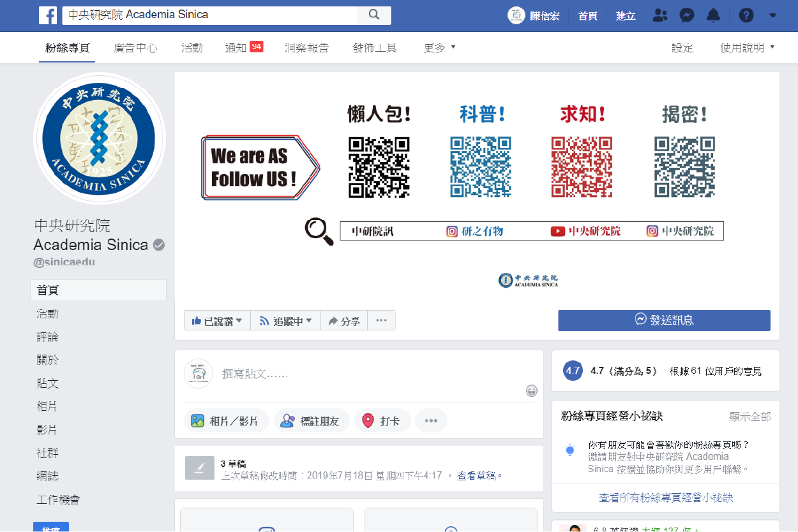The image size is (798, 532).
Task: Select 相片 in the left sidebar
Action: pyautogui.click(x=47, y=406)
